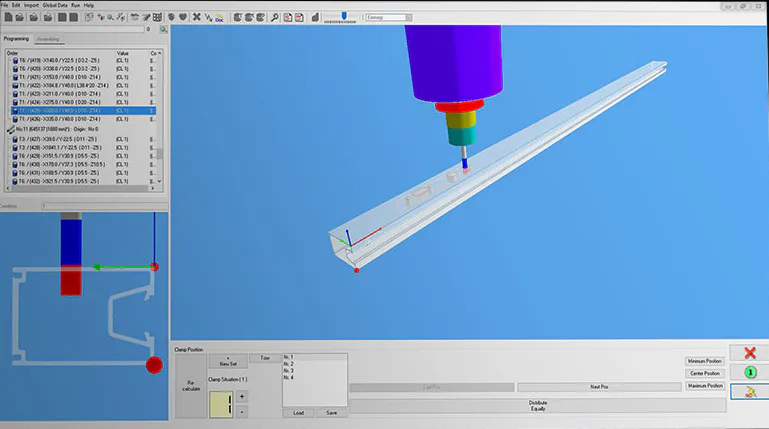Click the lightning bolt icon at the bottom right
This screenshot has width=769, height=429.
[749, 391]
